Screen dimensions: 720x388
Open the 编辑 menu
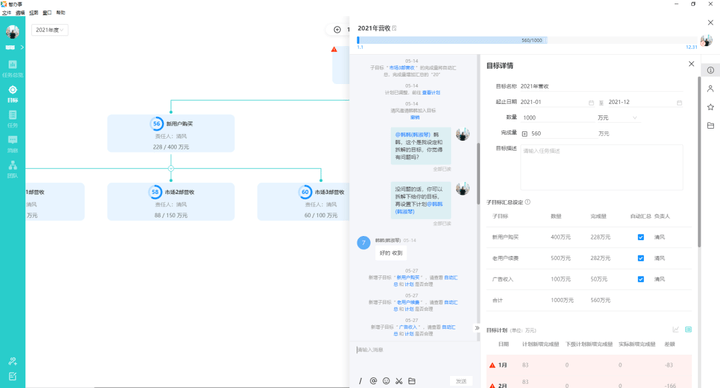click(20, 13)
